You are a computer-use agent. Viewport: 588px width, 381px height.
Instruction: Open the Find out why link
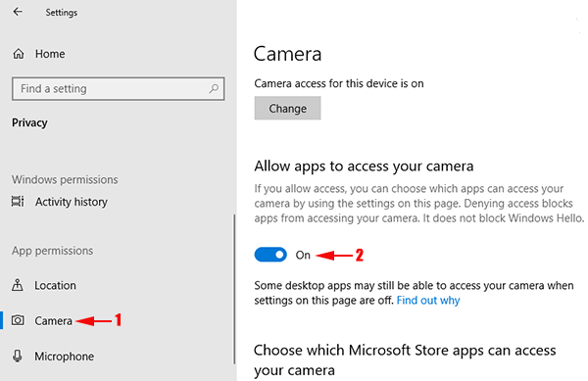pyautogui.click(x=428, y=301)
